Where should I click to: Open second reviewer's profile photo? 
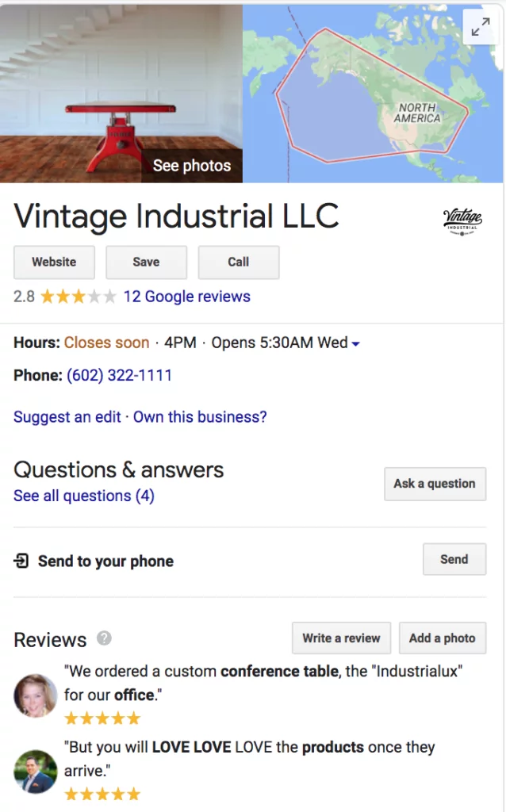pyautogui.click(x=36, y=771)
